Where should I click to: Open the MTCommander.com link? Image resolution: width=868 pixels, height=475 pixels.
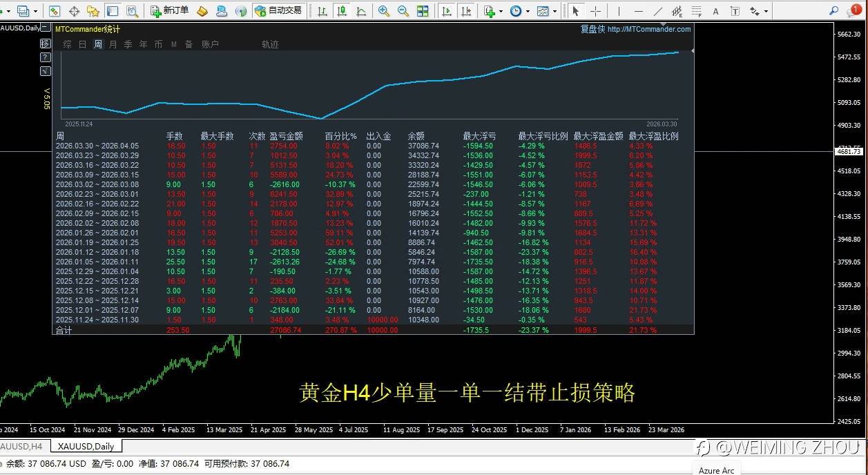pos(649,29)
